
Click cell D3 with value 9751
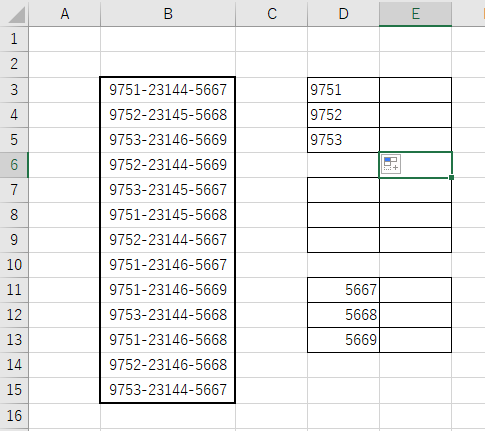[x=343, y=90]
